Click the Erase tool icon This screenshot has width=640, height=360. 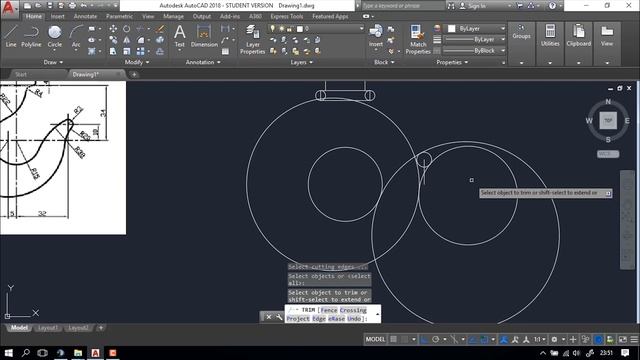(160, 29)
